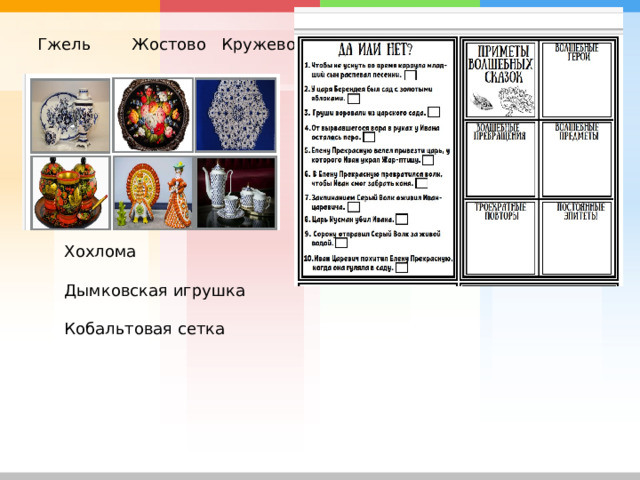The height and width of the screenshot is (480, 640).
Task: Click the 'Хохлома' label
Action: click(100, 251)
